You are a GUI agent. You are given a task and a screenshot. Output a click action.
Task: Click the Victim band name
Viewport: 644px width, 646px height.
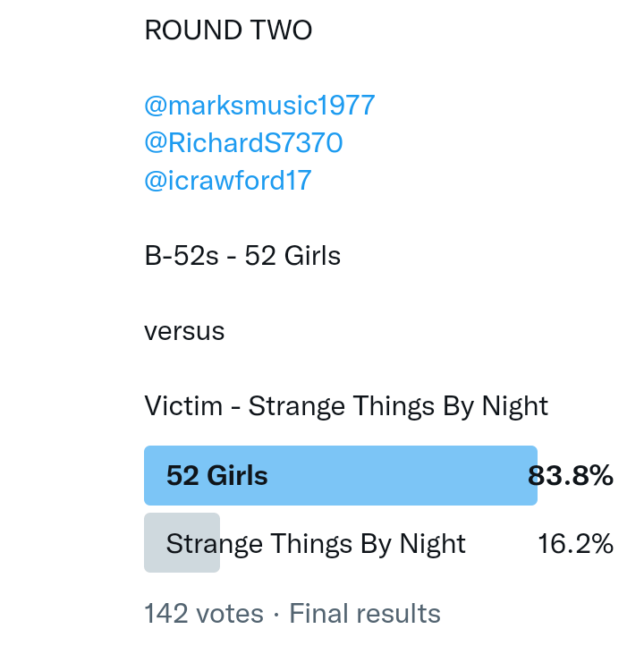pyautogui.click(x=183, y=406)
